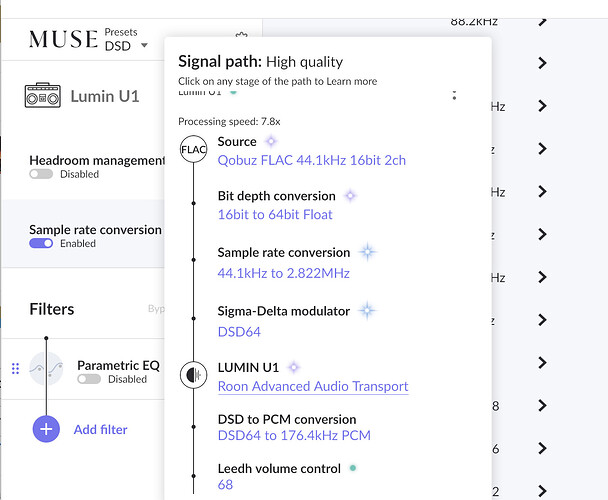Screen dimensions: 608x500
Task: Click the Sigma-Delta modulator star indicator
Action: [367, 310]
